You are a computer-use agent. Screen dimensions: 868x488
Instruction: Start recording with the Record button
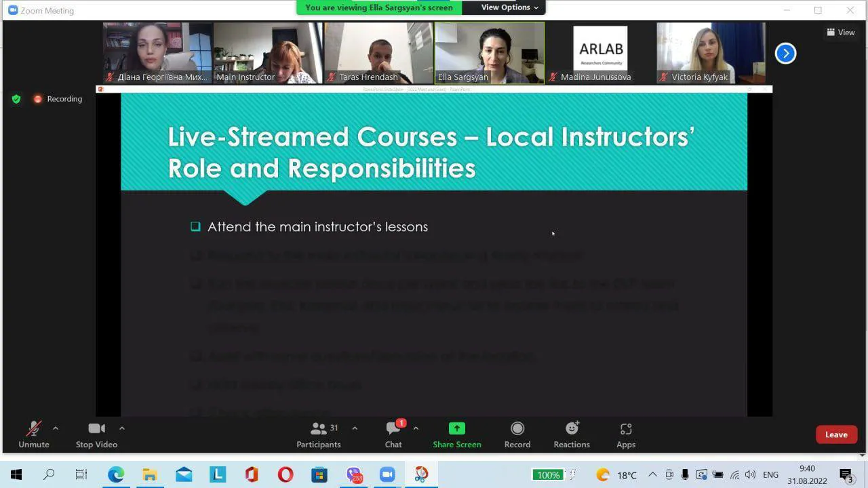[517, 434]
